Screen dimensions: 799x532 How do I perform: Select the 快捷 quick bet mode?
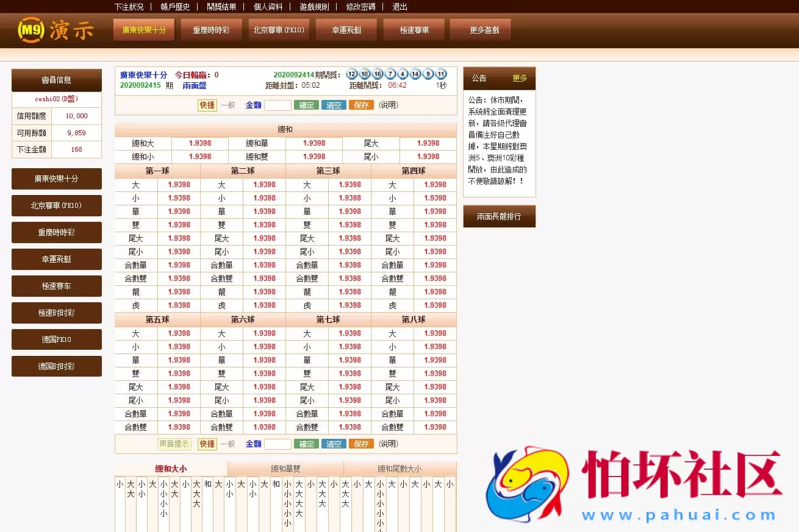coord(207,105)
